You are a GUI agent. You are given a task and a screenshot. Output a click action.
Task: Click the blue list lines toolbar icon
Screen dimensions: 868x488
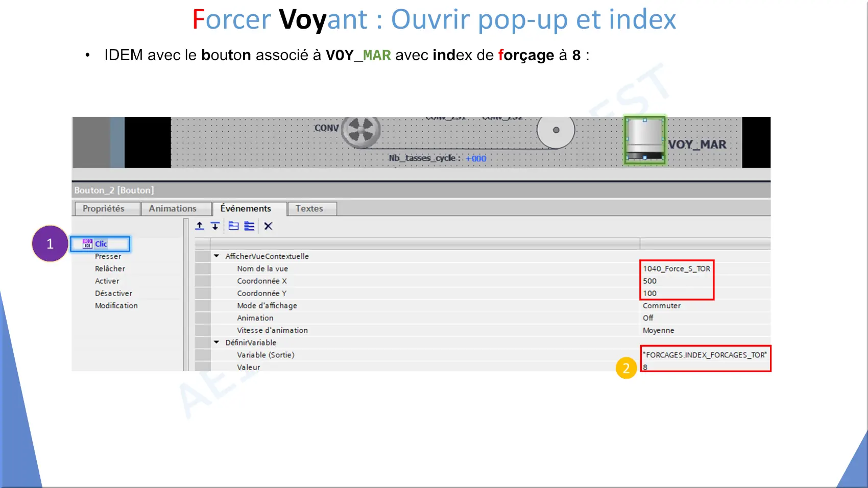coord(249,226)
